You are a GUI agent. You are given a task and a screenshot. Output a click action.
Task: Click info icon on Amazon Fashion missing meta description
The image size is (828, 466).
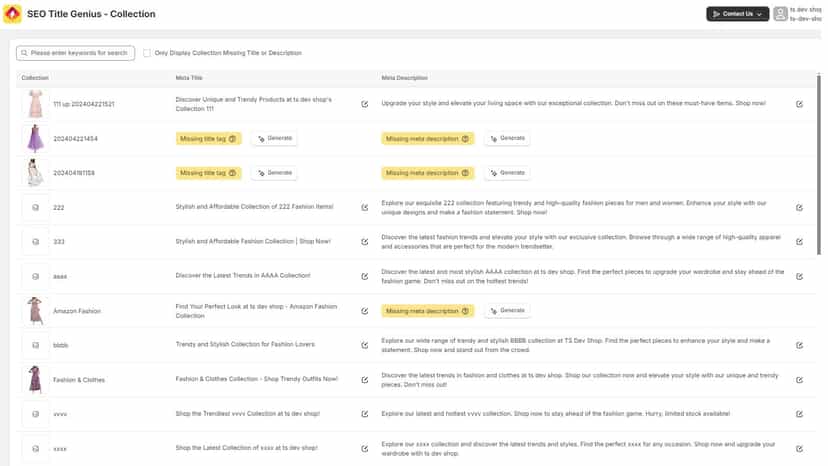coord(465,311)
